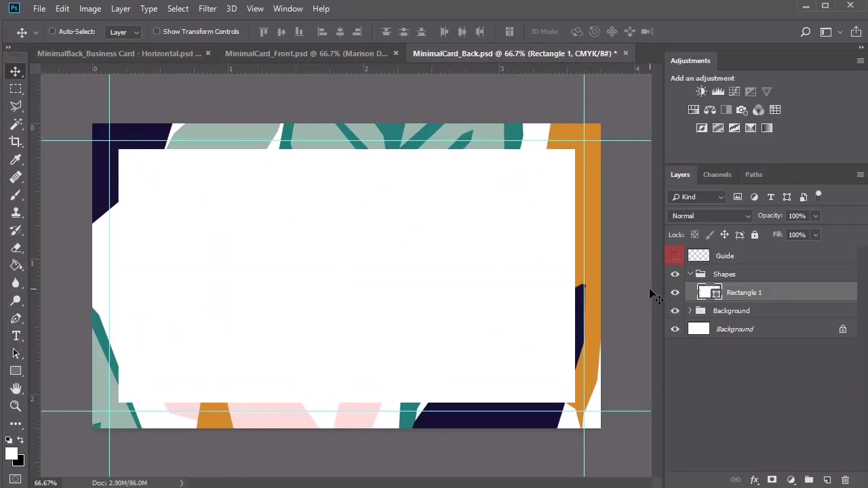Open the blend mode Normal dropdown
This screenshot has width=868, height=488.
point(711,216)
